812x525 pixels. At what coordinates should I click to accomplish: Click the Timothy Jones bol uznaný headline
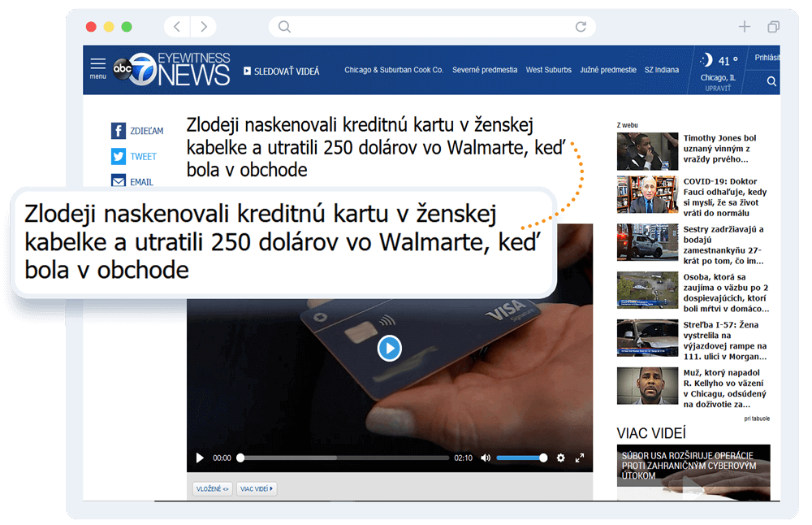719,149
